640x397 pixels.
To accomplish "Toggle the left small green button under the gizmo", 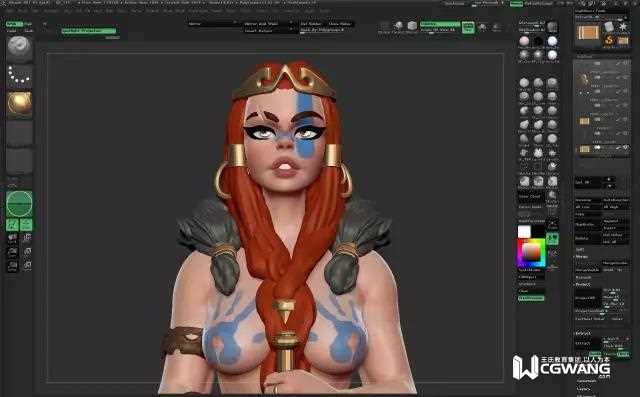I will pyautogui.click(x=12, y=224).
